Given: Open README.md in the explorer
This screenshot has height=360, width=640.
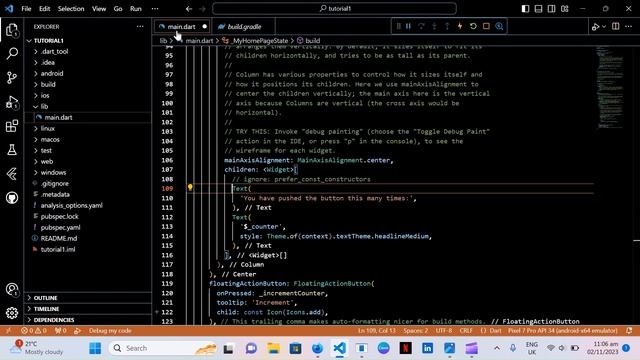Looking at the screenshot, I should pyautogui.click(x=59, y=239).
